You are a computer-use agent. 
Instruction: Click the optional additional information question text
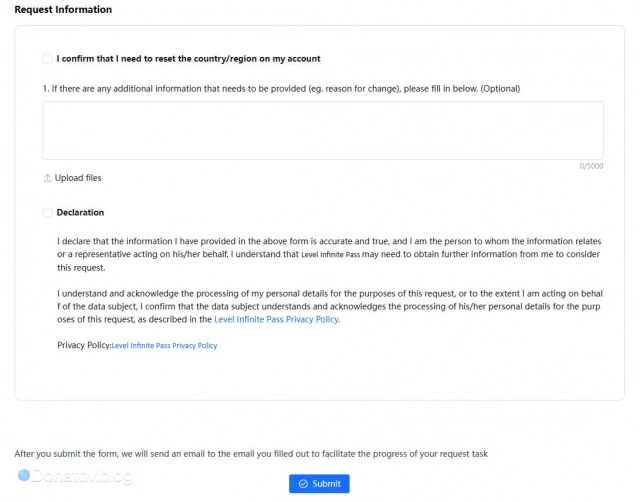click(282, 89)
